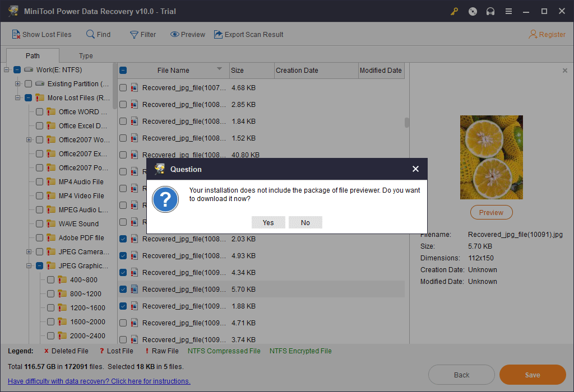The image size is (574, 392).
Task: Expand the Office2007 Word folder node
Action: click(x=29, y=139)
